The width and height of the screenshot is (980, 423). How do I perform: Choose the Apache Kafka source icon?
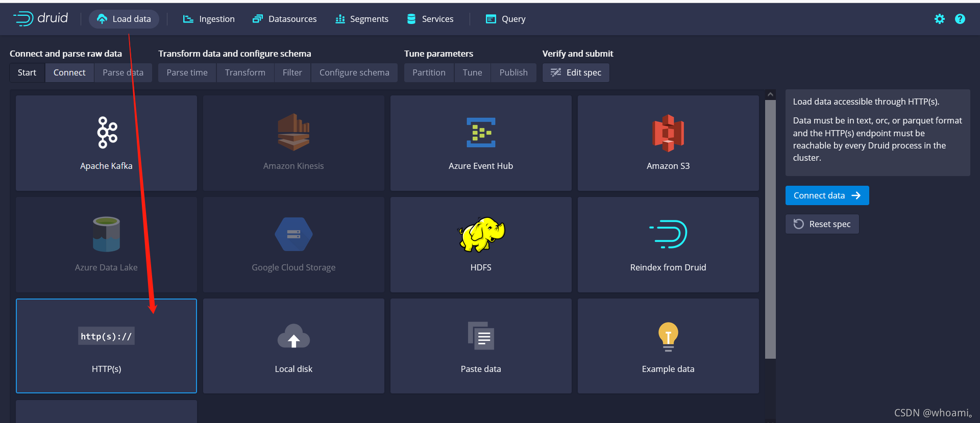[x=107, y=132]
